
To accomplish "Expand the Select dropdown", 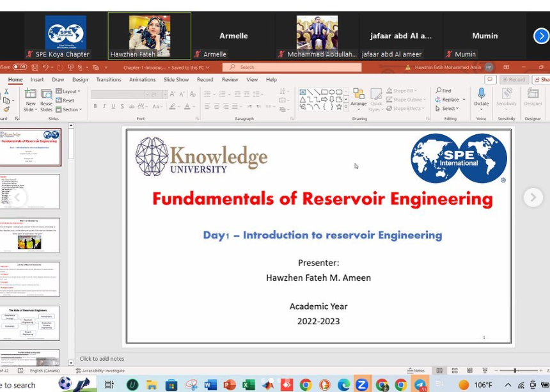I will click(447, 108).
